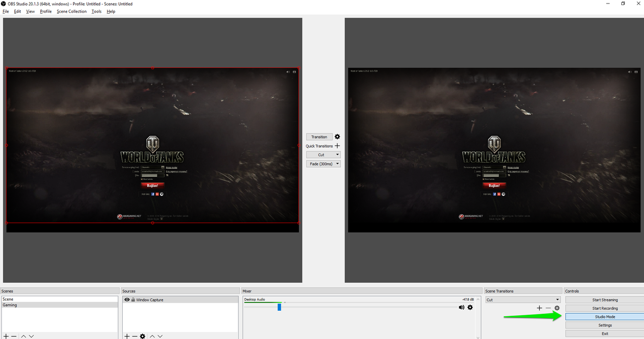Click OBS Studio logo in title bar
Screen dimensions: 644x339
tap(4, 4)
